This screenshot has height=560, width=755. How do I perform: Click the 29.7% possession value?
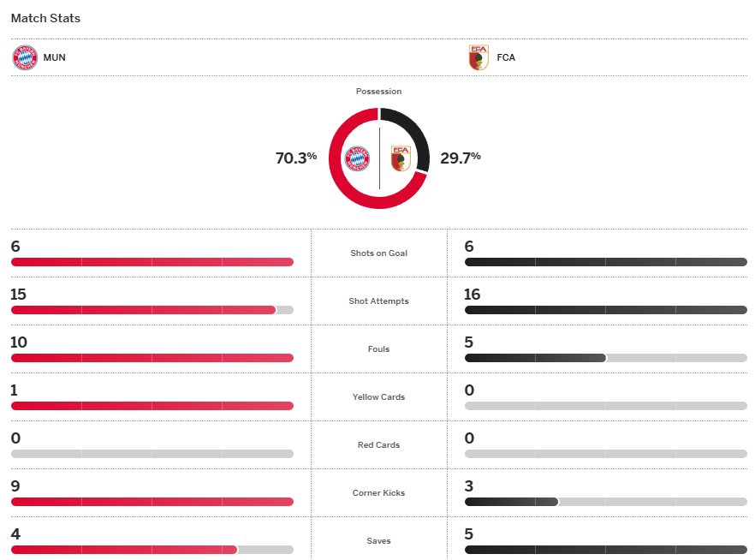click(x=461, y=158)
